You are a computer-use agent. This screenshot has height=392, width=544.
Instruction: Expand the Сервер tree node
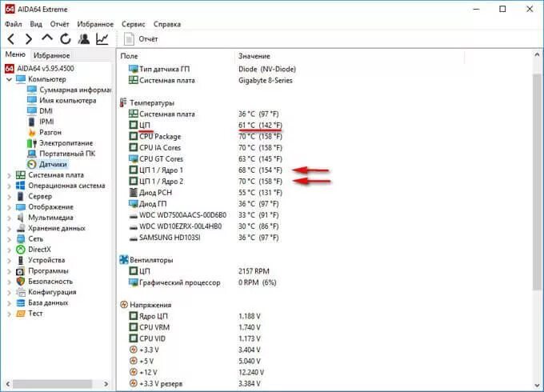coord(9,197)
